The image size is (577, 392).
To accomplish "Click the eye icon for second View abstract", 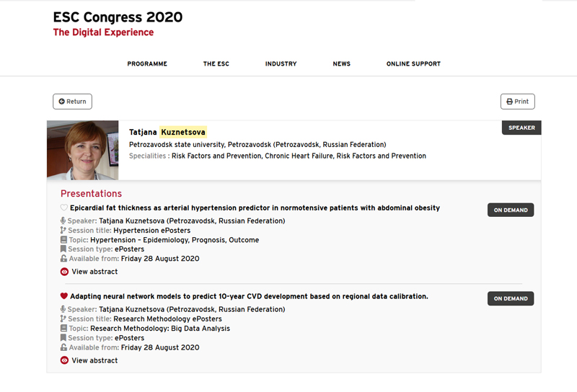I will pyautogui.click(x=64, y=360).
